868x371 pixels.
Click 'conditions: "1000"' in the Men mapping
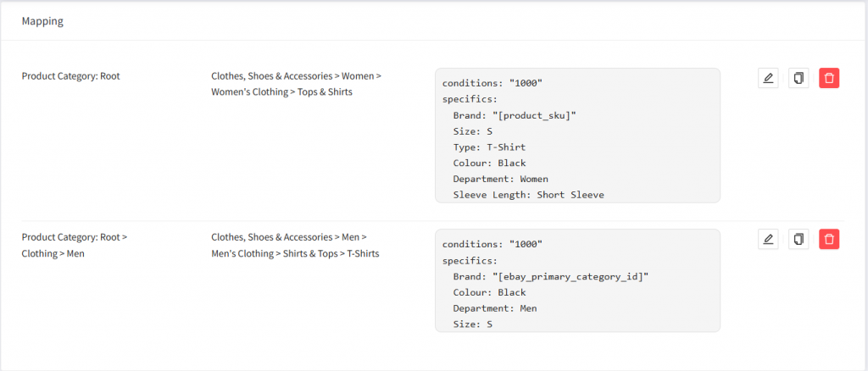492,244
